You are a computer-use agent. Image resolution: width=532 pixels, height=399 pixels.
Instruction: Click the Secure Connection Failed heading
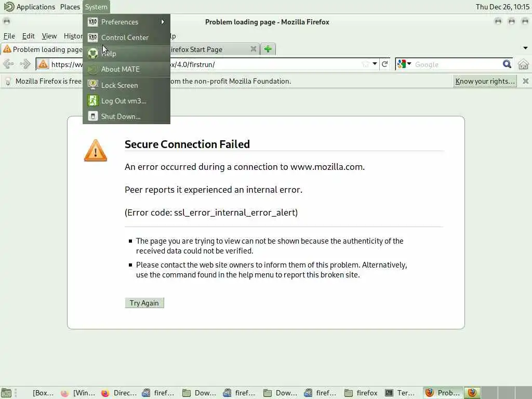pos(187,144)
